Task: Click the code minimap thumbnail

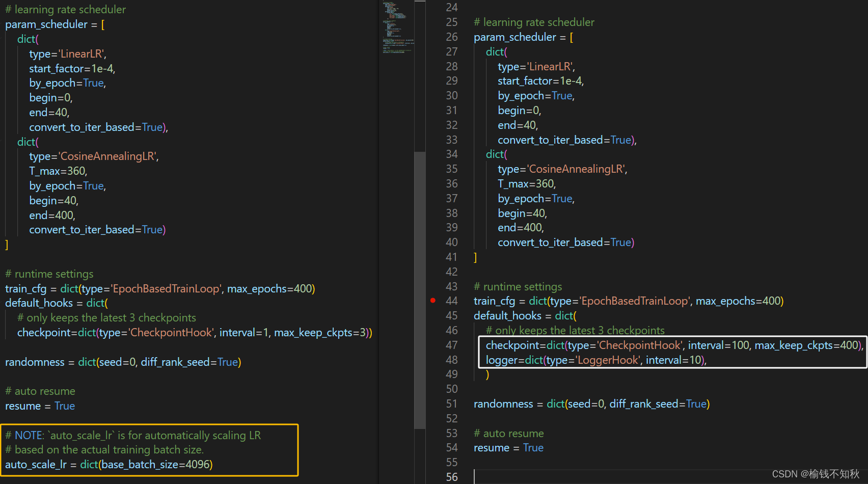Action: pos(398,27)
